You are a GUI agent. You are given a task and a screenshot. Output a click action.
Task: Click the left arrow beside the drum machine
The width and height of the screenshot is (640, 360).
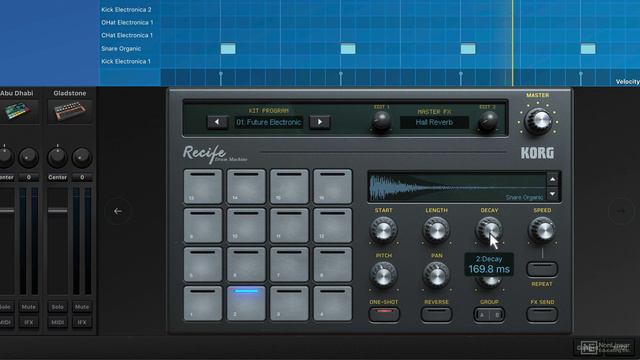coord(118,211)
